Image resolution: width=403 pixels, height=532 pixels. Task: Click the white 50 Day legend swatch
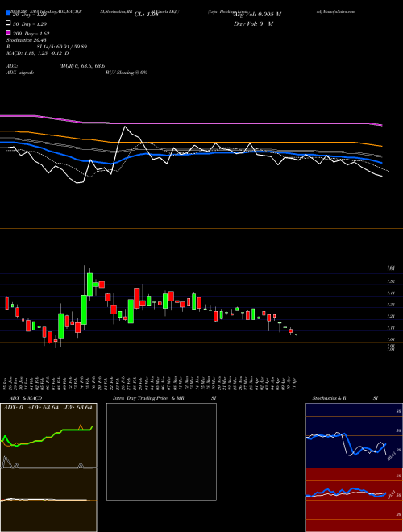point(8,23)
